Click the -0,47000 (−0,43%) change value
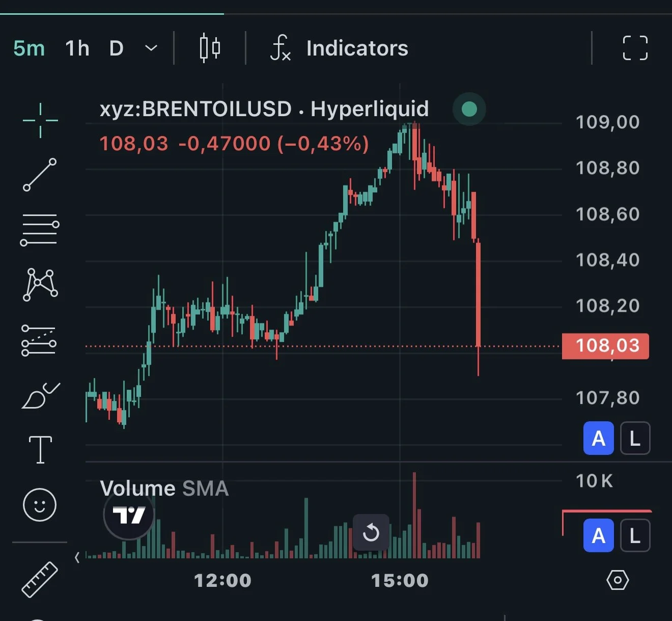This screenshot has width=672, height=621. 274,144
